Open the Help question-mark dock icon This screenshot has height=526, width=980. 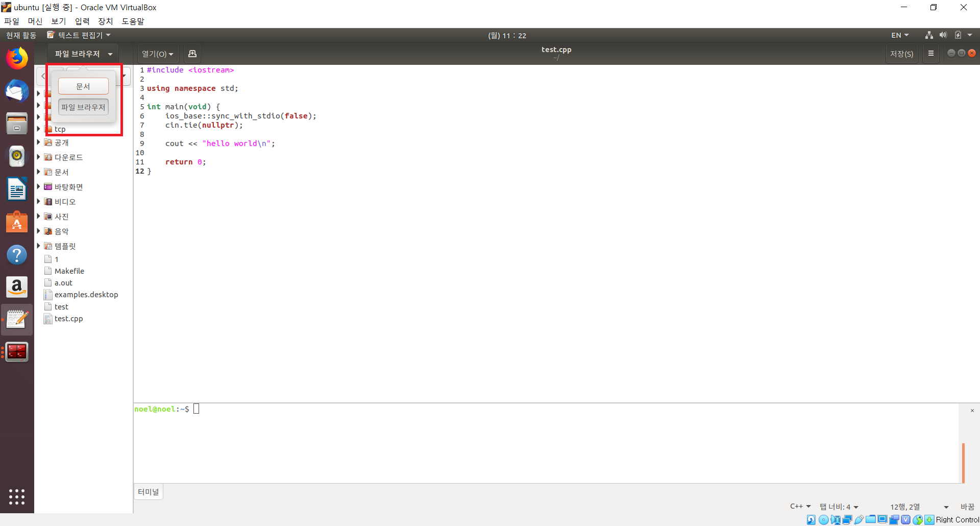pyautogui.click(x=17, y=254)
